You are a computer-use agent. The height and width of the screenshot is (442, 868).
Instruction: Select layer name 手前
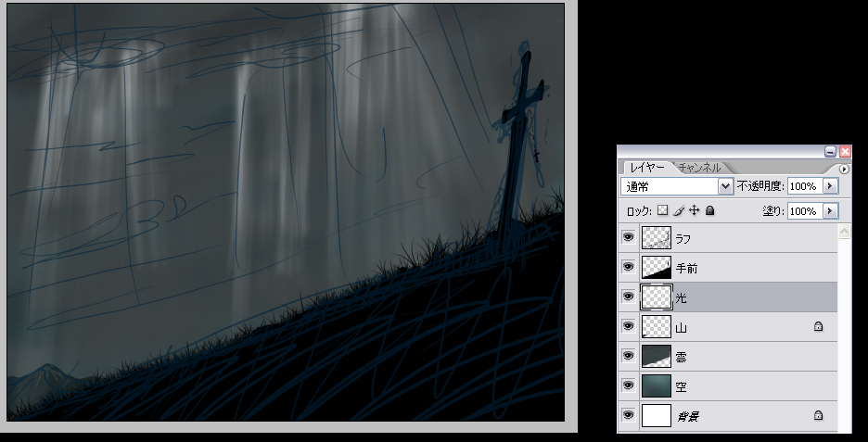pyautogui.click(x=687, y=269)
